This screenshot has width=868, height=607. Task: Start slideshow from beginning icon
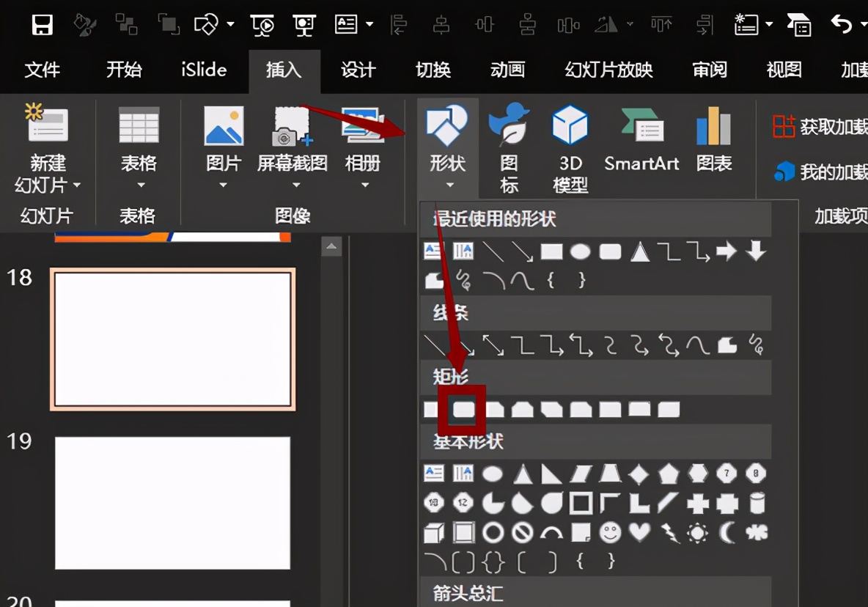[262, 25]
